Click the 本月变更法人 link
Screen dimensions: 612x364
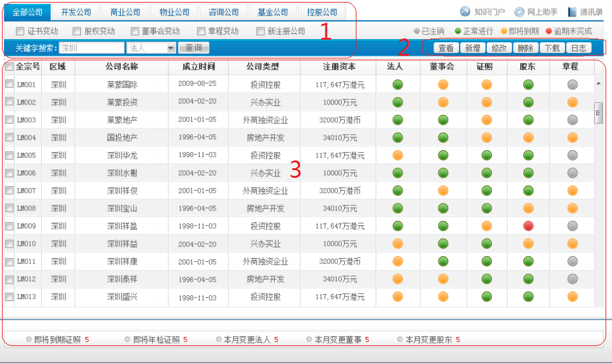coord(247,340)
